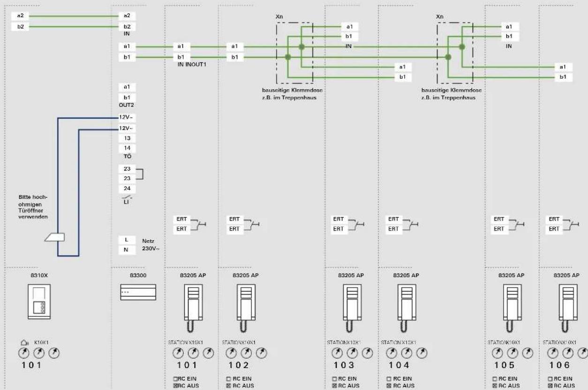588x390 pixels.
Task: Select terminal 14 above TÖ
Action: [127, 148]
